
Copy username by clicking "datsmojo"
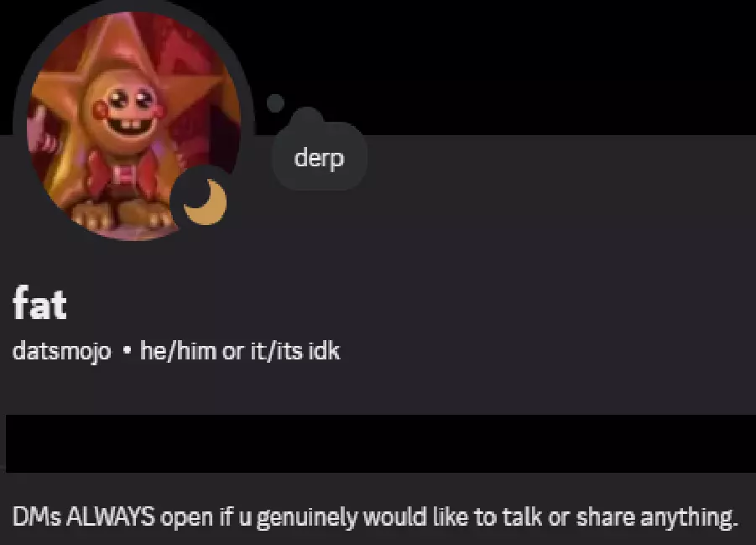point(62,351)
